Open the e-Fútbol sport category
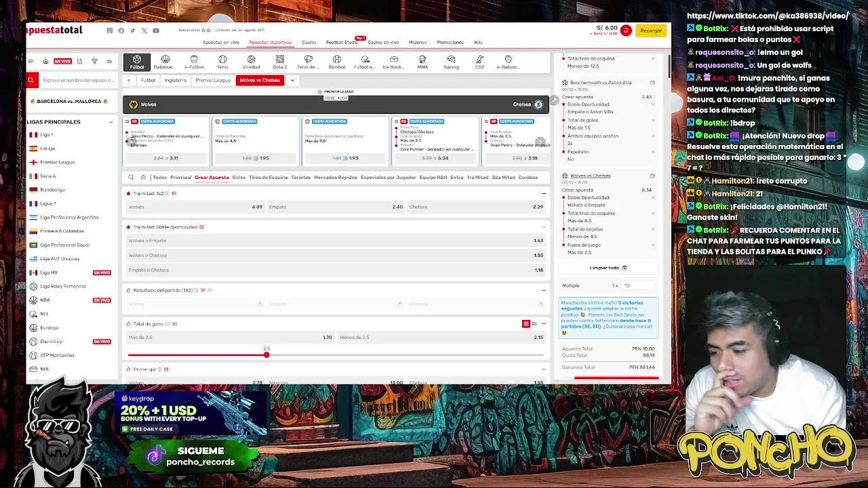Screen dimensions: 868x488 [194, 62]
